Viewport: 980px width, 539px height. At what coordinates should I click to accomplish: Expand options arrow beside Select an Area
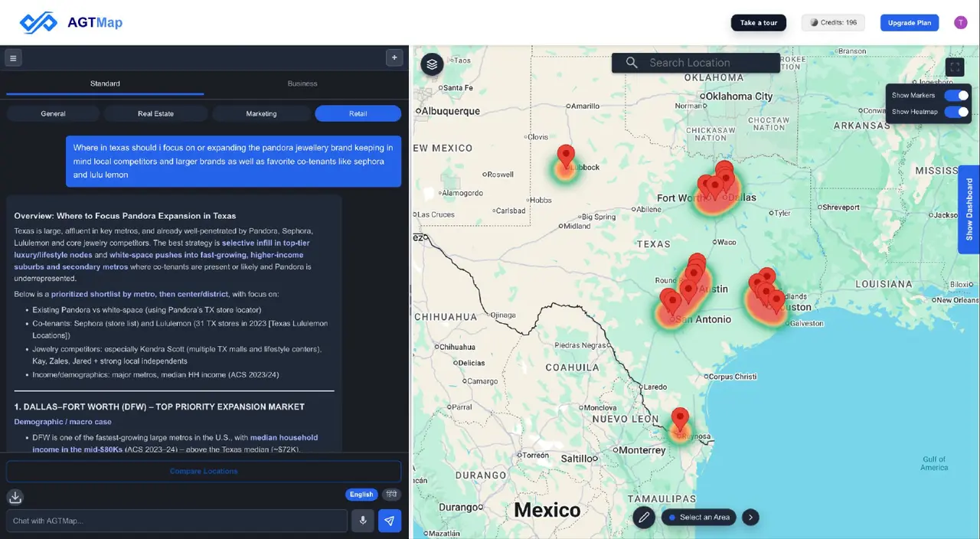coord(750,518)
